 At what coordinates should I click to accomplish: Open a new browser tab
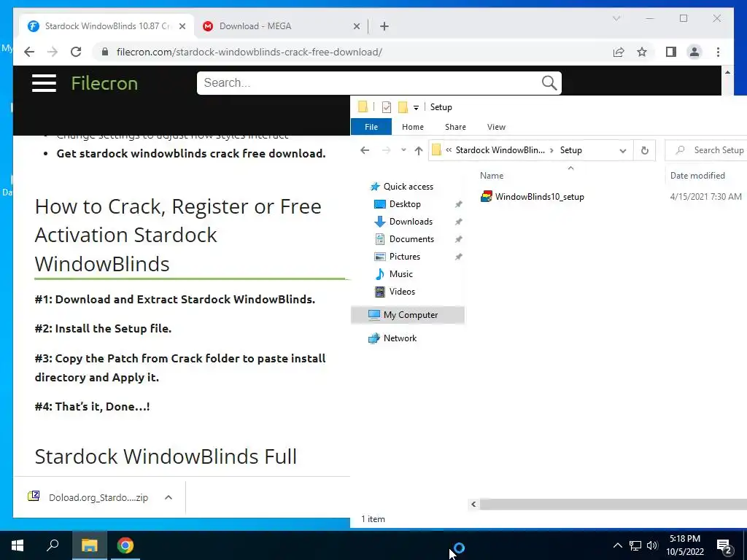coord(384,26)
